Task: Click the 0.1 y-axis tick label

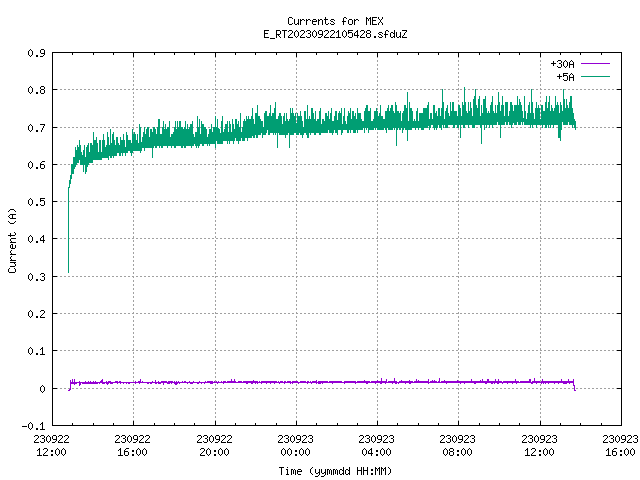Action: click(36, 351)
